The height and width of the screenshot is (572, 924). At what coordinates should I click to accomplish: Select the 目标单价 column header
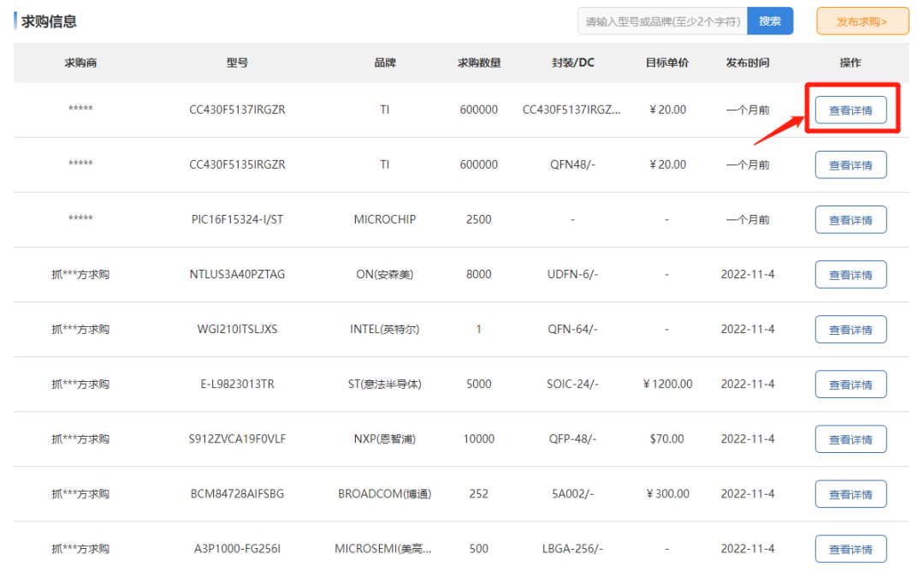pyautogui.click(x=667, y=63)
